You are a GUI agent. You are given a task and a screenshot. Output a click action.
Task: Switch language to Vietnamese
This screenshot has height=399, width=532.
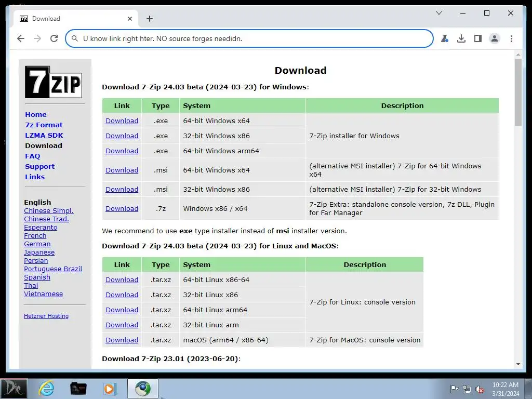point(44,294)
